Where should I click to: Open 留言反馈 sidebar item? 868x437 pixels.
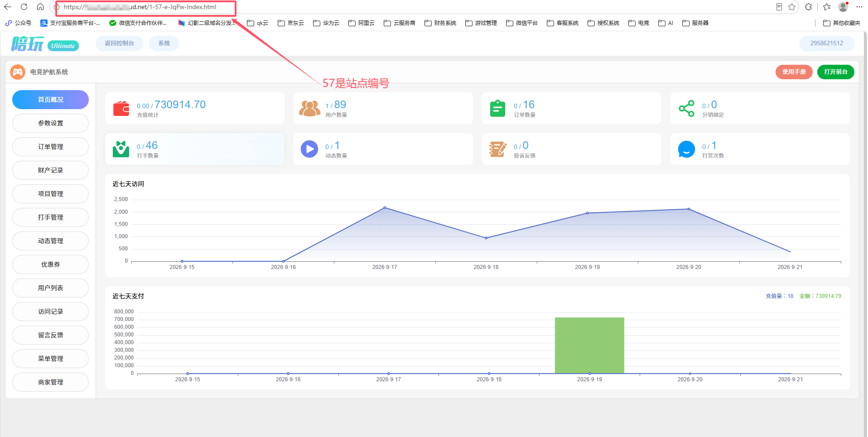(x=50, y=335)
